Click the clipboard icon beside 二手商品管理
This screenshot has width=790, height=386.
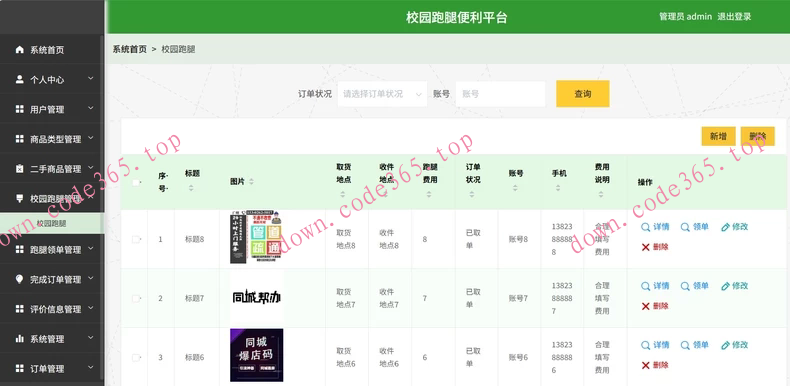(x=20, y=169)
